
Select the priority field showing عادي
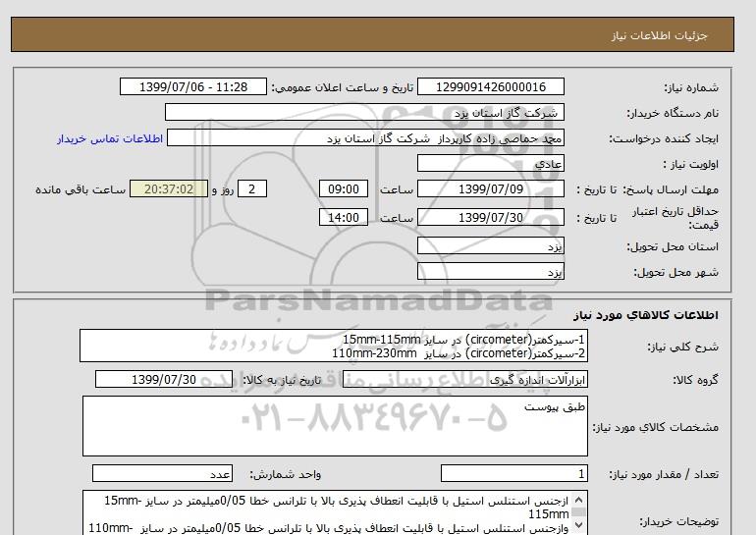click(491, 163)
